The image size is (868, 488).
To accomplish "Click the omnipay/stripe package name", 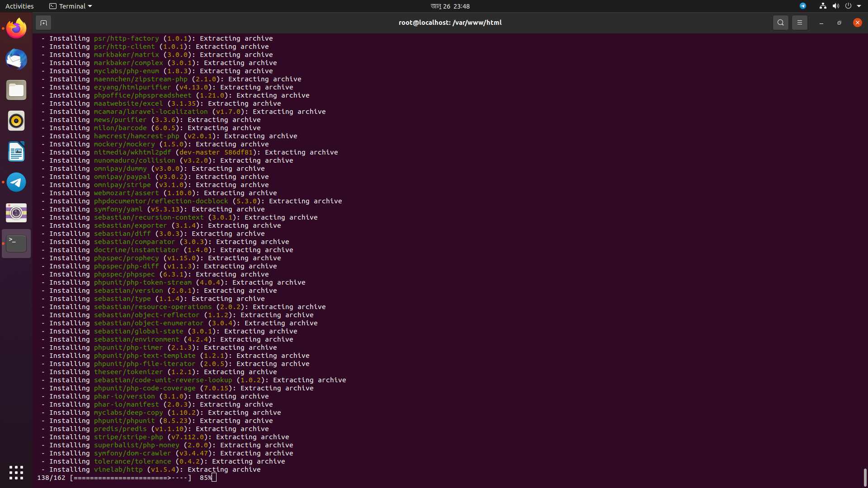I will pyautogui.click(x=123, y=185).
